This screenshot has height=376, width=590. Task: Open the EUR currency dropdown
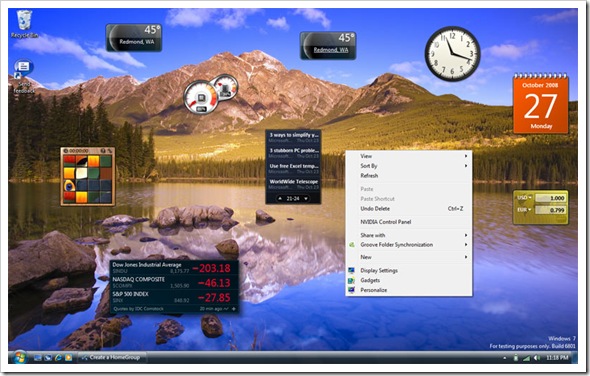point(524,210)
